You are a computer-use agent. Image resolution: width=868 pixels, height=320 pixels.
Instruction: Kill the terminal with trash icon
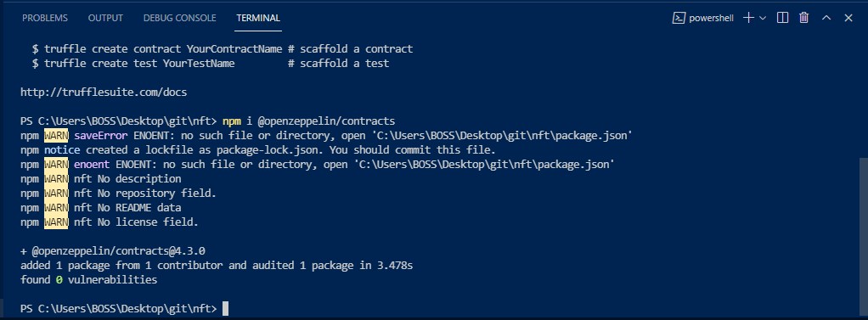tap(803, 18)
